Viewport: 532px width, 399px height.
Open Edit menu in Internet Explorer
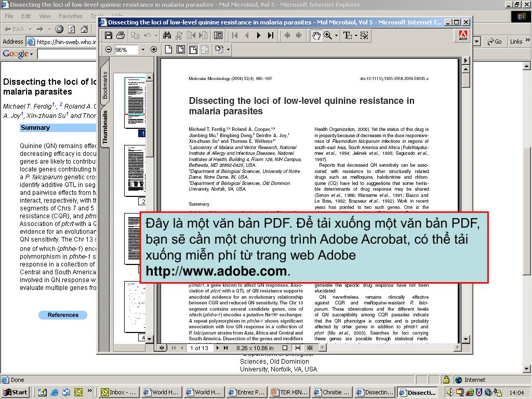[26, 16]
